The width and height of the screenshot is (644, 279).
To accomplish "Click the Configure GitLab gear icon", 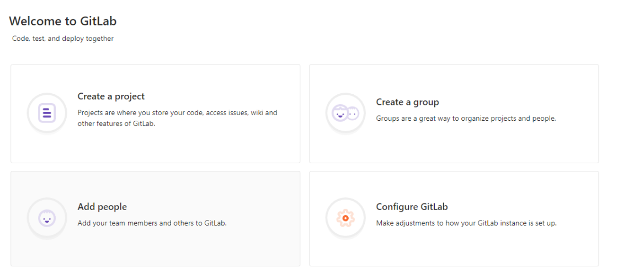I will [x=345, y=218].
